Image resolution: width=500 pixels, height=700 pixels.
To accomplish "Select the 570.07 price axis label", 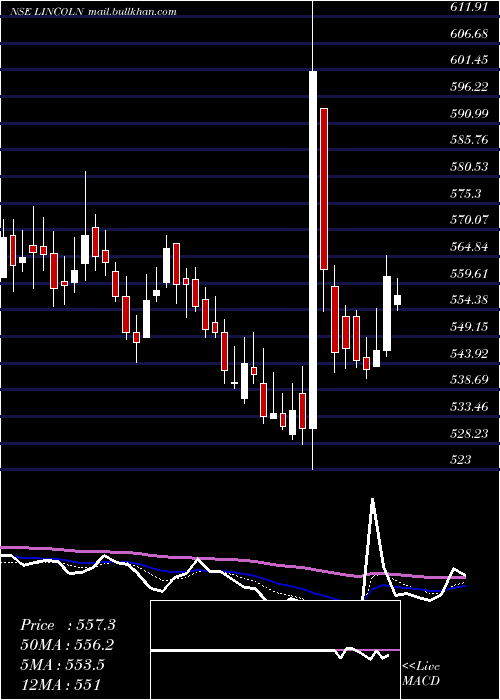I will 469,220.
